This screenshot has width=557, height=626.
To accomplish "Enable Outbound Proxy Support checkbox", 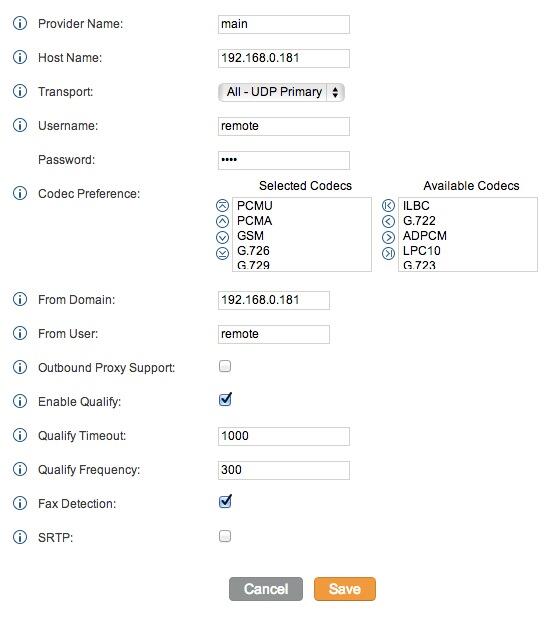I will 225,366.
